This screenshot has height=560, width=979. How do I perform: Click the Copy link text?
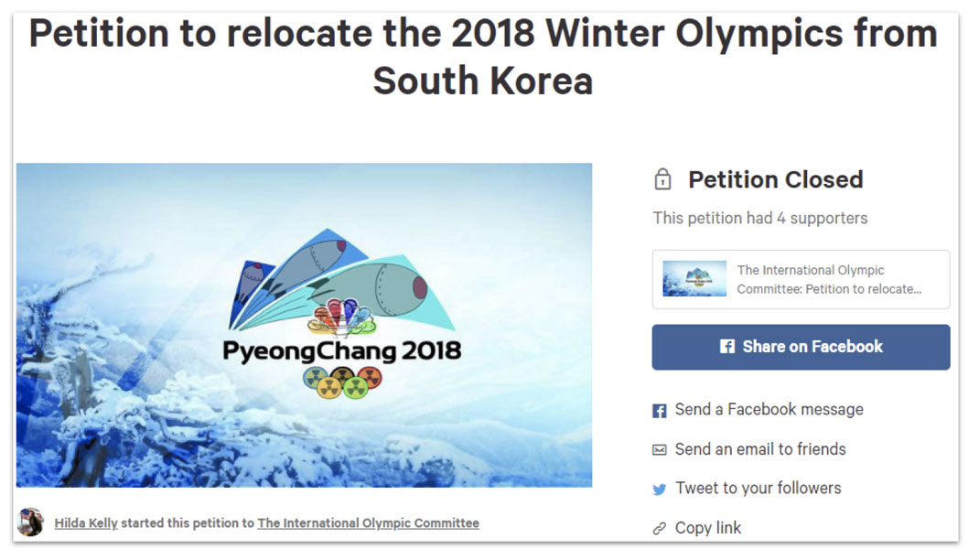tap(708, 528)
